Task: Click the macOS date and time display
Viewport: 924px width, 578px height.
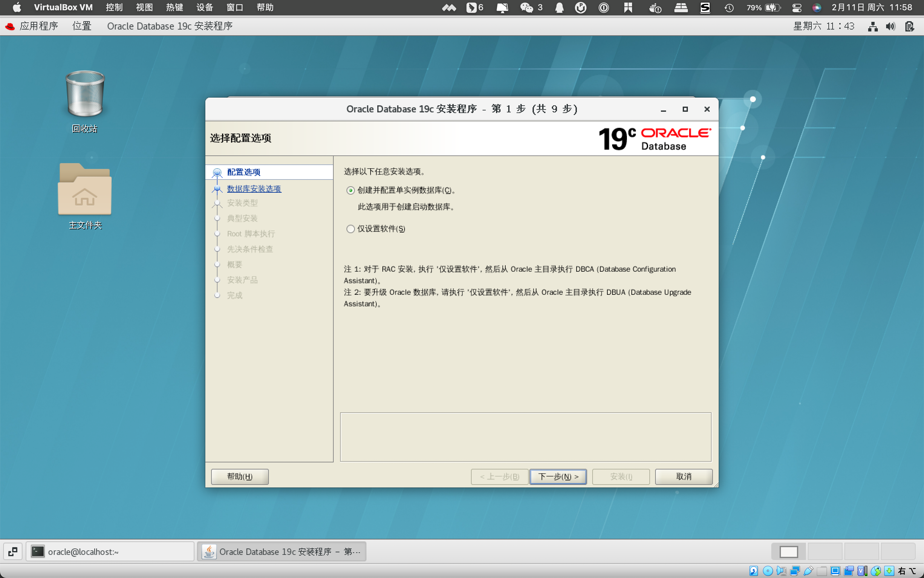Action: click(x=872, y=7)
